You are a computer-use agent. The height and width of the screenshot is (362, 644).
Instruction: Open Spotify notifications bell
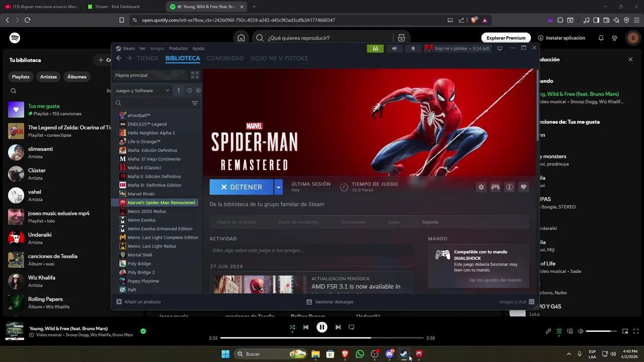[601, 38]
